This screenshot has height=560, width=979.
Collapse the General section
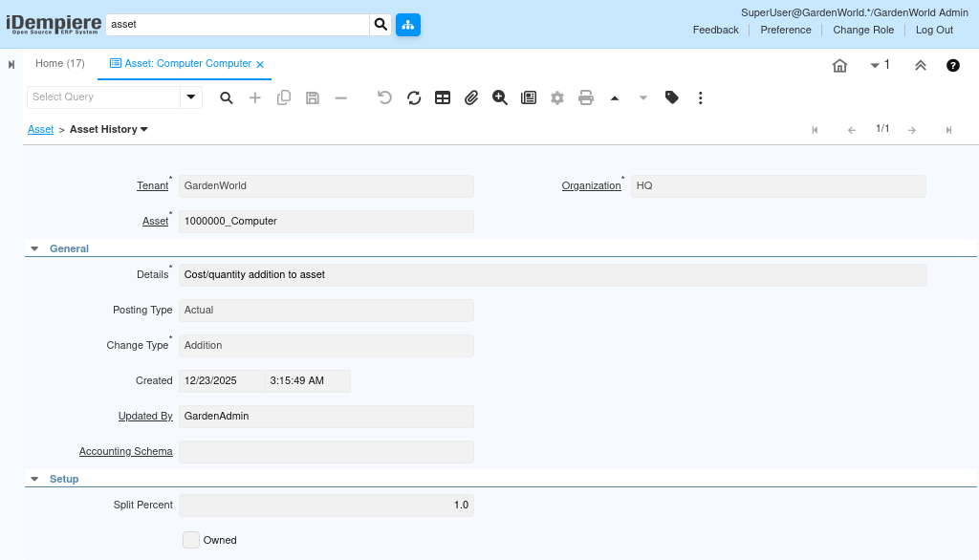coord(35,248)
